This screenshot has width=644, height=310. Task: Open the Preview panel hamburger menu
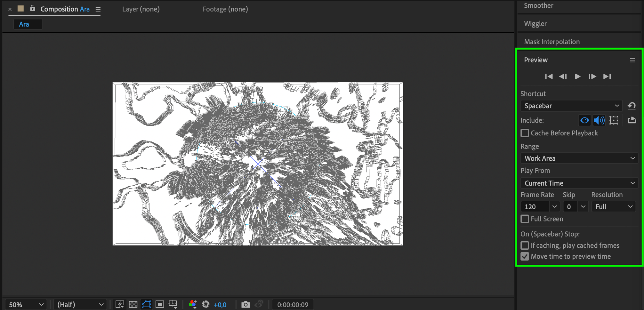(x=632, y=60)
